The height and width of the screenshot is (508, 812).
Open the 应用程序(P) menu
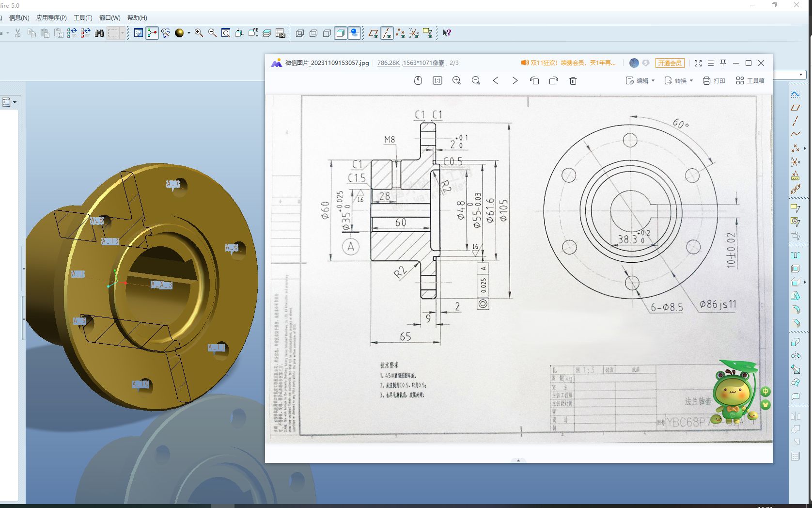[51, 17]
